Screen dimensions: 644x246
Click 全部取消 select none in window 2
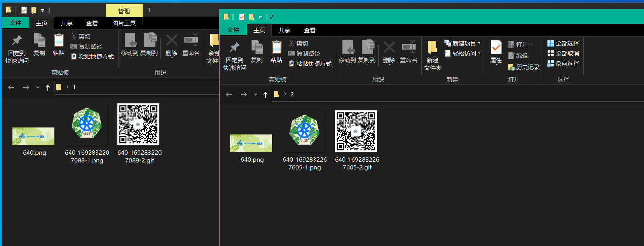[563, 54]
